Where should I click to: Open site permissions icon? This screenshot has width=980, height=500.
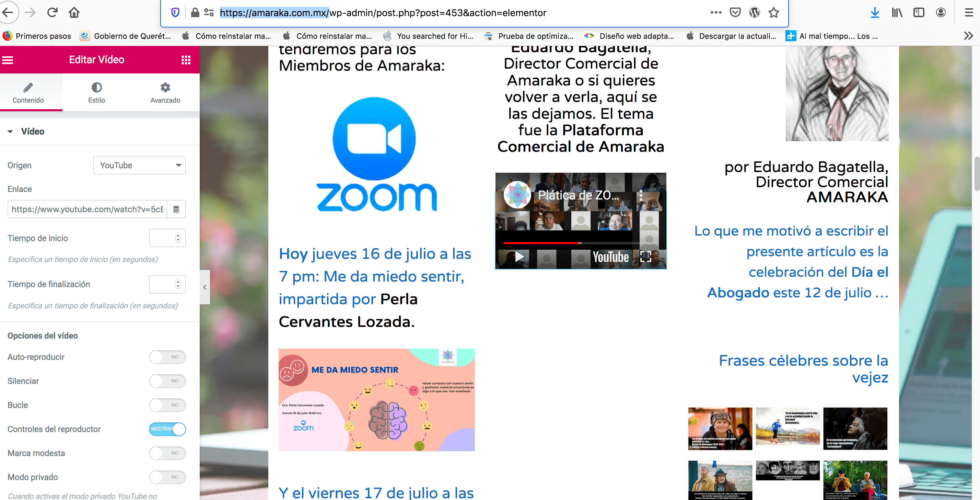tap(209, 13)
